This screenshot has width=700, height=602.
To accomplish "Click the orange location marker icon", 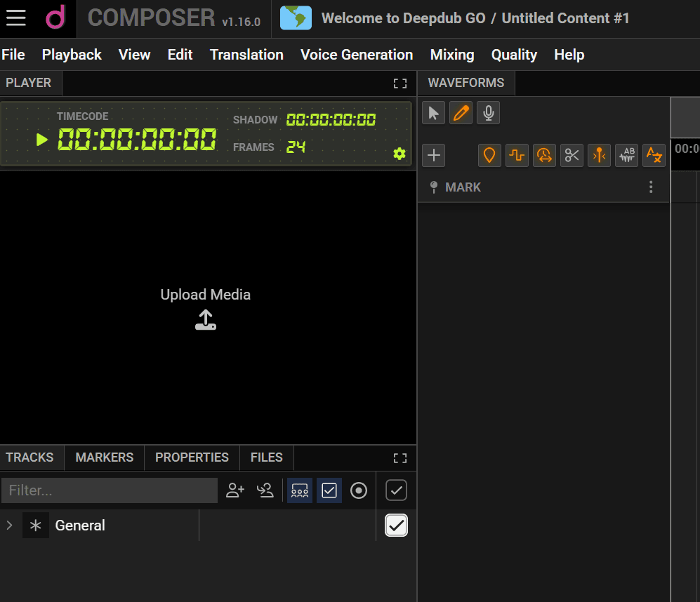I will coord(489,155).
